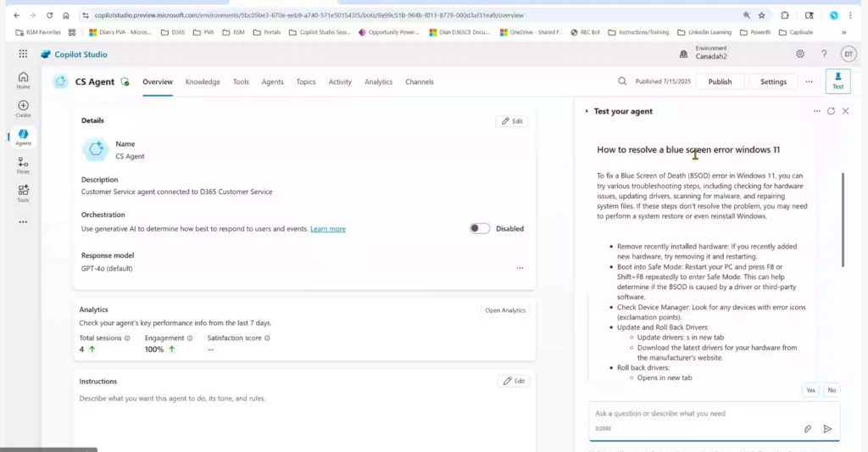Open the Topics tab

[x=305, y=81]
